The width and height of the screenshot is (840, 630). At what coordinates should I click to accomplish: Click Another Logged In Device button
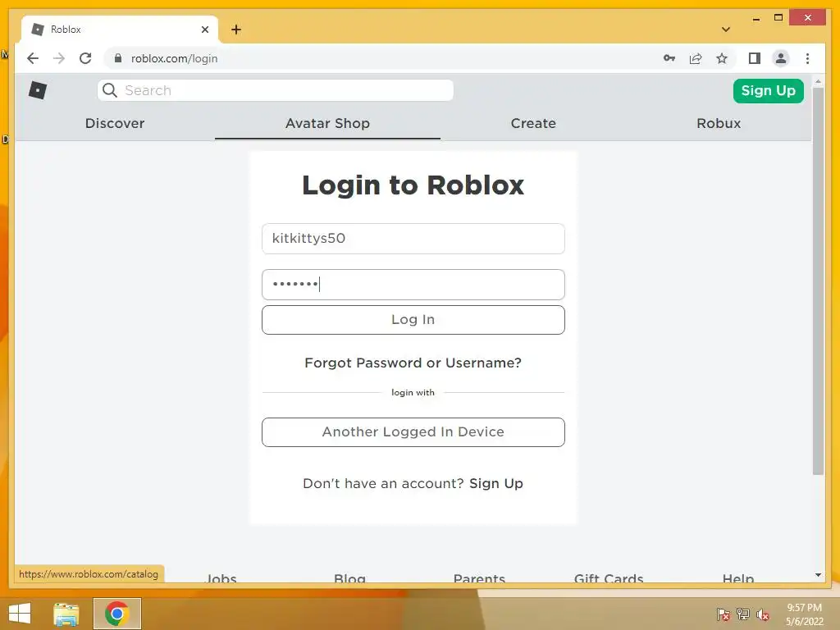(413, 431)
